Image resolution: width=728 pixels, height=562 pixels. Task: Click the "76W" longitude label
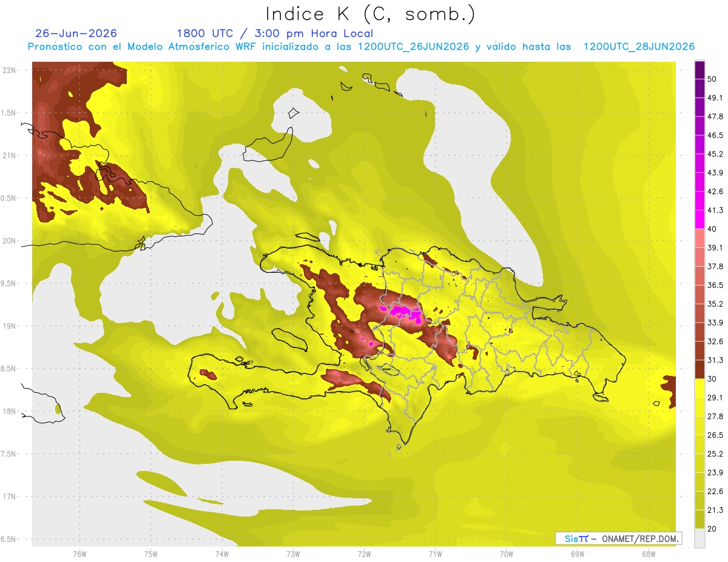point(79,554)
